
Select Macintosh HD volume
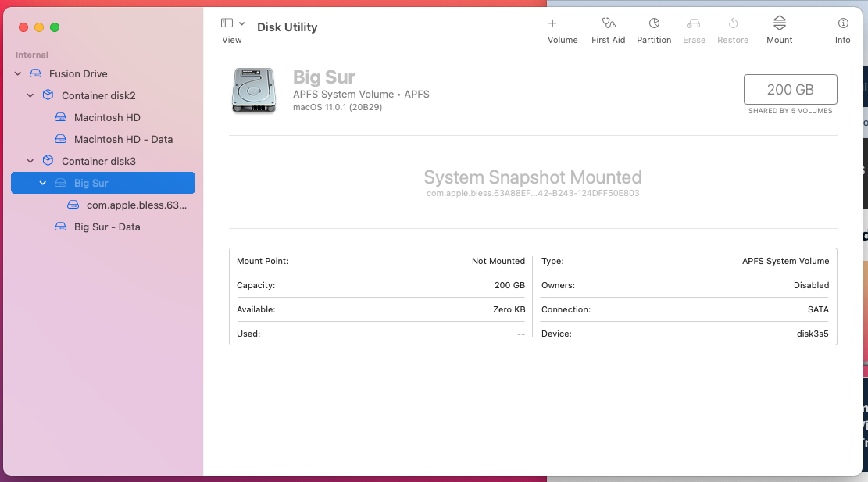(x=107, y=117)
